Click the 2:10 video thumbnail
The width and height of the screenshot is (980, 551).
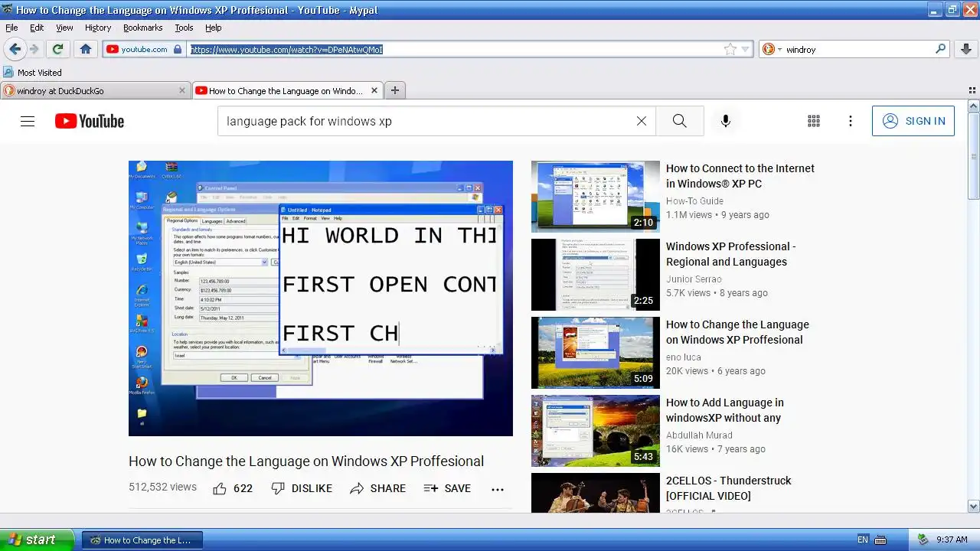[x=596, y=197]
